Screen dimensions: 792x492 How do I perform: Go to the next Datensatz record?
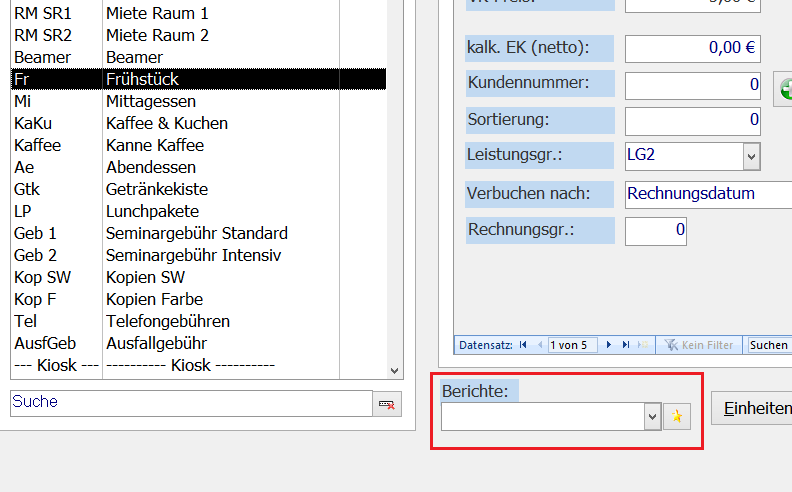(x=609, y=345)
